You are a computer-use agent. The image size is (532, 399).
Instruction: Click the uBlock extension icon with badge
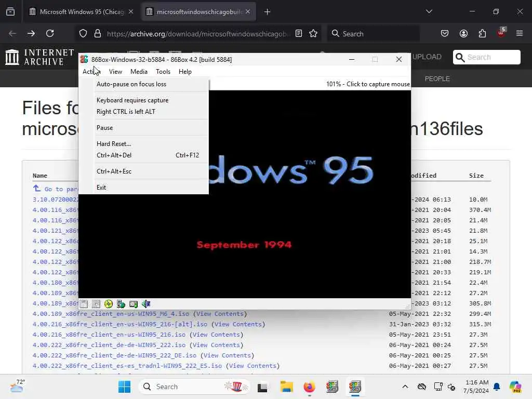(501, 33)
